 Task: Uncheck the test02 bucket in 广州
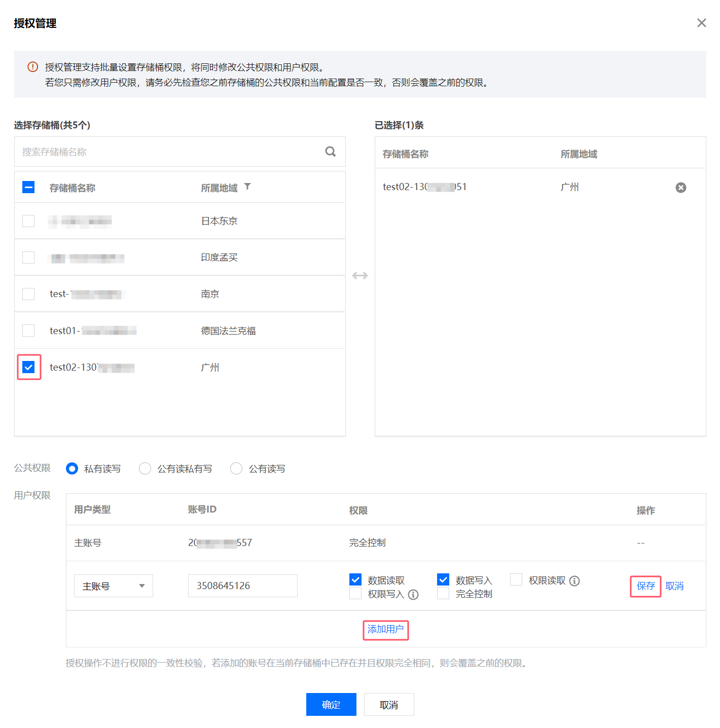(28, 367)
